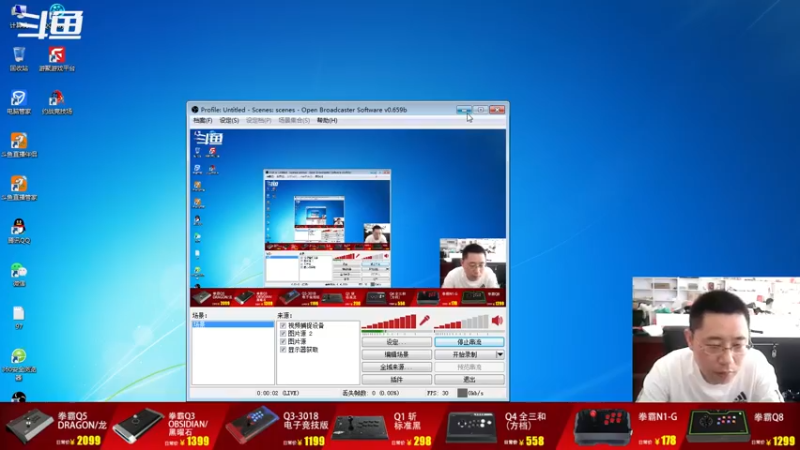Viewport: 800px width, 450px height.
Task: Select the Recycle Bin desktop icon
Action: (19, 59)
